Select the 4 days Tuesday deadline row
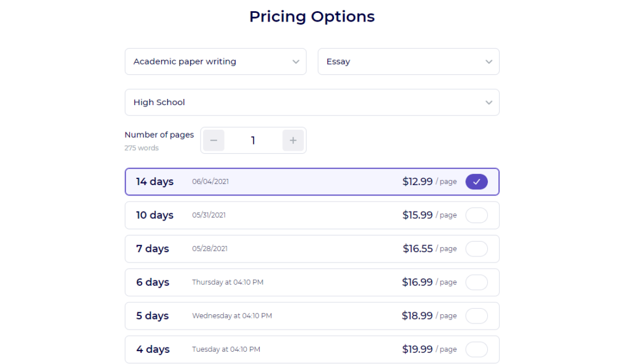Viewport: 630px width, 364px height. point(312,349)
